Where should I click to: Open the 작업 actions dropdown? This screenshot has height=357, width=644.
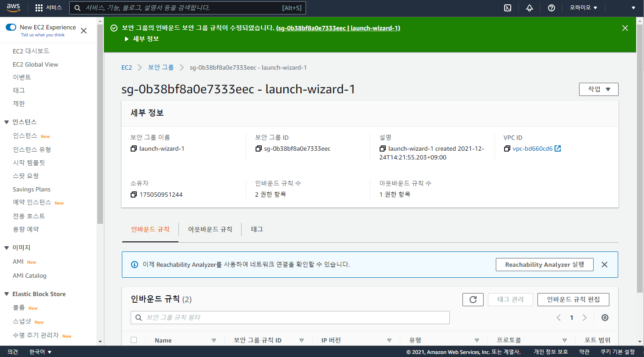[598, 89]
